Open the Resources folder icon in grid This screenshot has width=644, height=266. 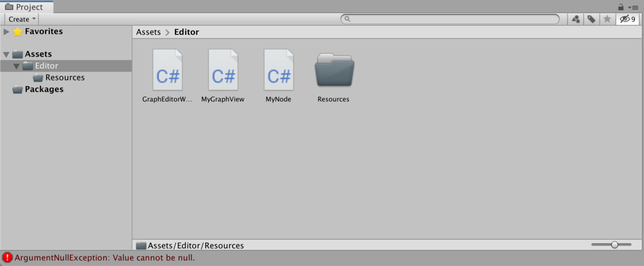[334, 70]
